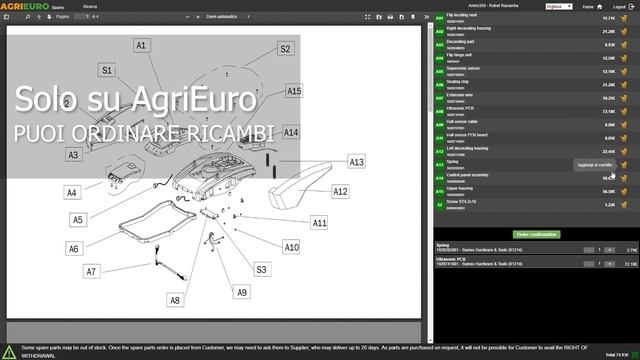Add Screw S2 to cart

[624, 205]
